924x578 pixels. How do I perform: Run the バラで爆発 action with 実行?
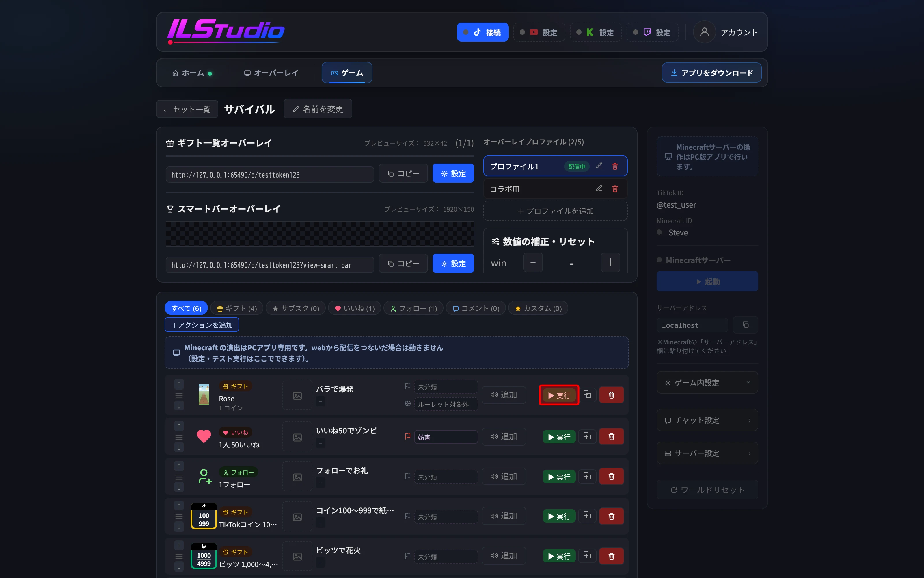coord(559,395)
